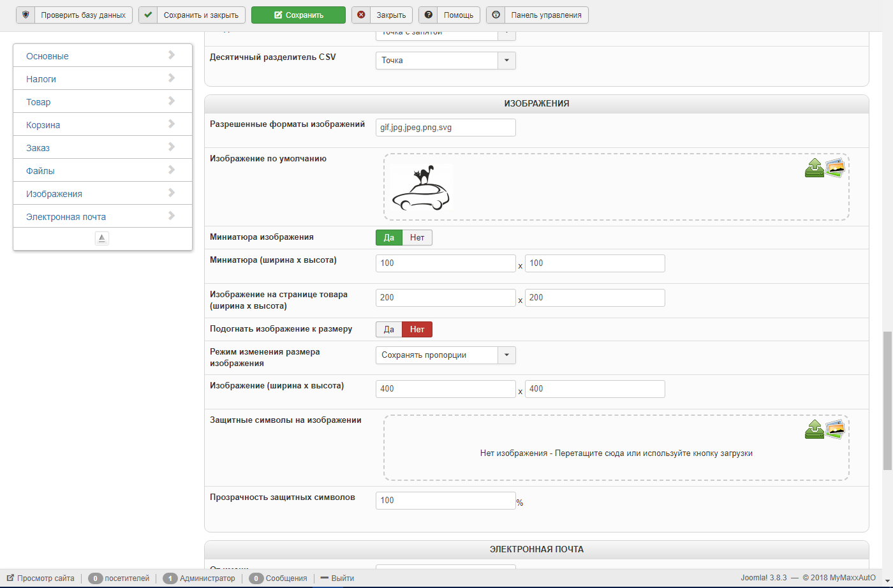Set thumbnail image toggle to 'Нет'

pos(417,238)
